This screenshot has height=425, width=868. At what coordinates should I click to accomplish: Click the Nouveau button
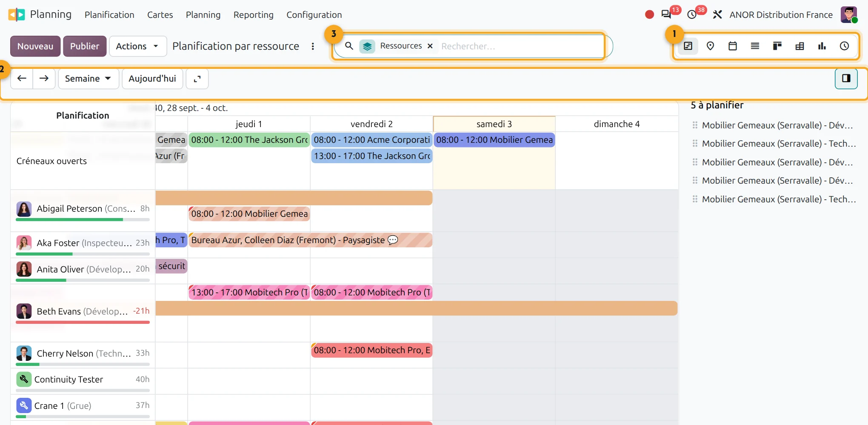click(x=35, y=46)
